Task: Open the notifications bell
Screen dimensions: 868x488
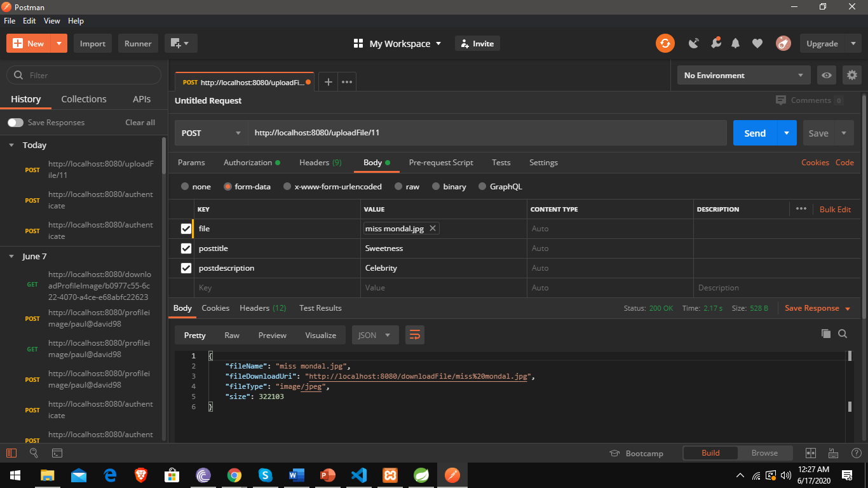Action: [x=736, y=44]
